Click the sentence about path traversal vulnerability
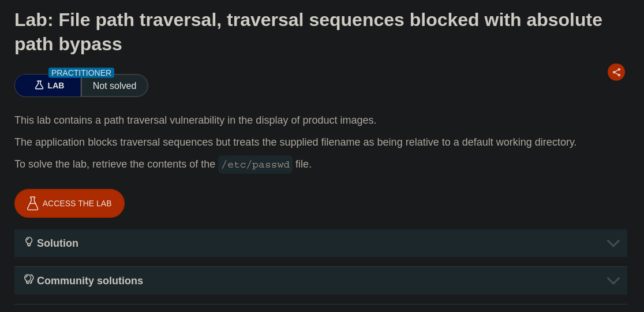This screenshot has height=312, width=644. (195, 120)
